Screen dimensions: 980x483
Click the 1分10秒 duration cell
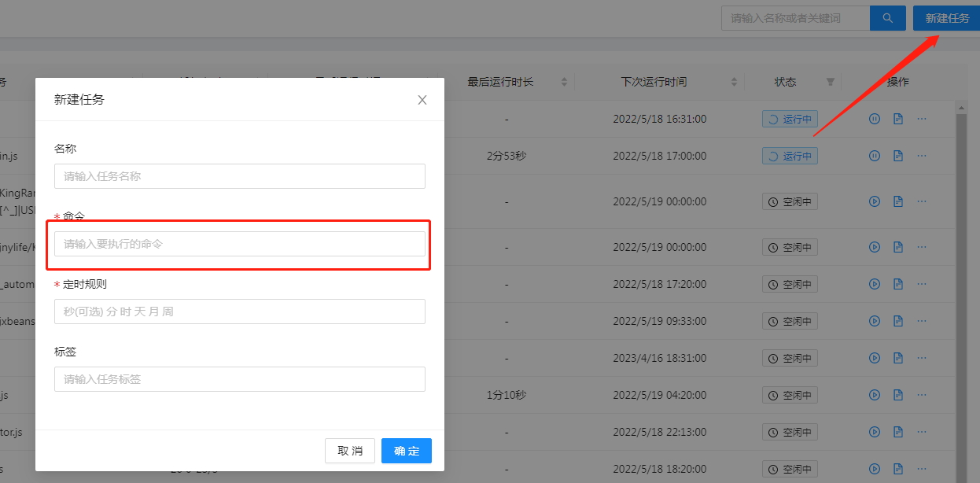coord(507,395)
